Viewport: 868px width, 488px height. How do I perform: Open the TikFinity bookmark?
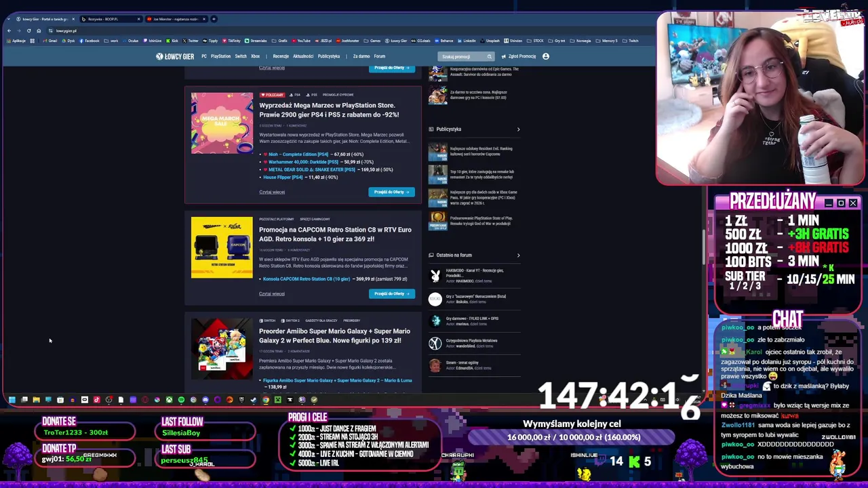click(x=231, y=41)
